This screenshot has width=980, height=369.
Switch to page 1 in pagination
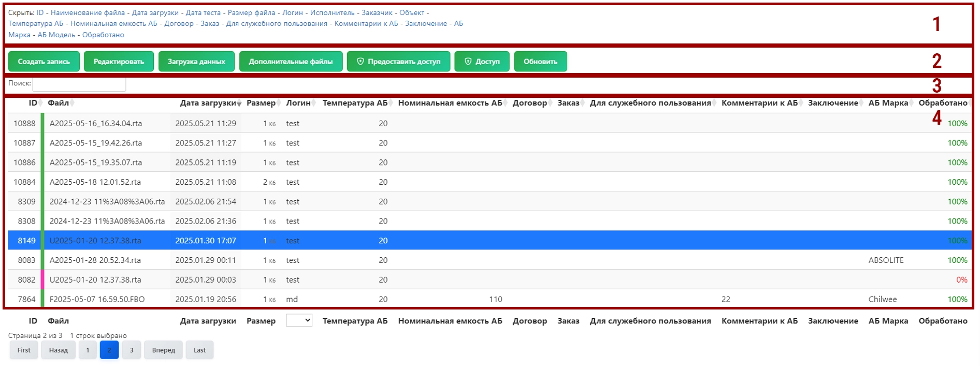[x=88, y=350]
